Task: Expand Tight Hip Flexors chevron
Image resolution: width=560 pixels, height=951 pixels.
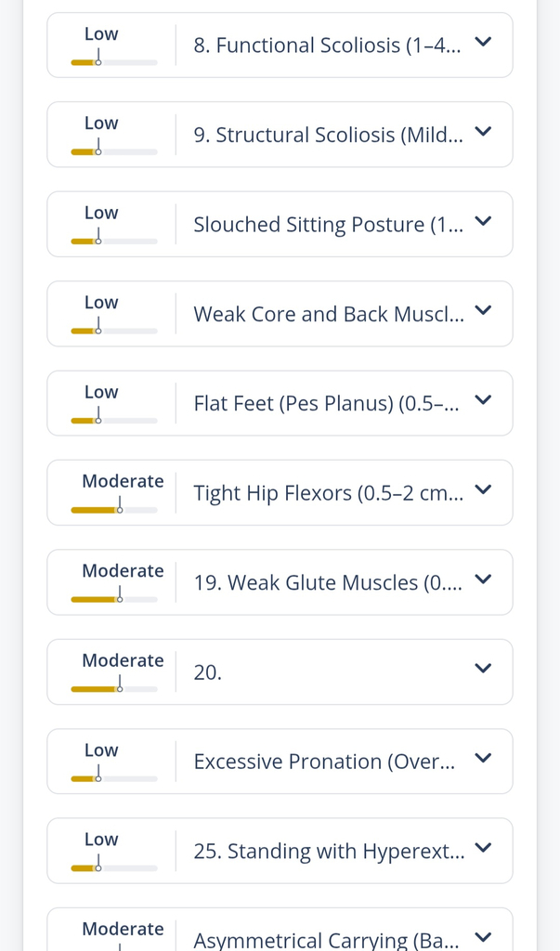Action: [482, 490]
